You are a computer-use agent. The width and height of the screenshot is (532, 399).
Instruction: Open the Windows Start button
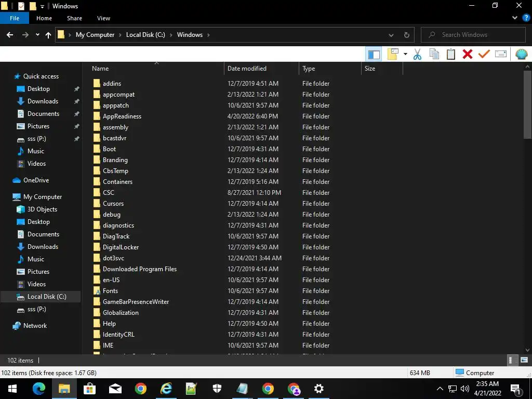tap(12, 389)
